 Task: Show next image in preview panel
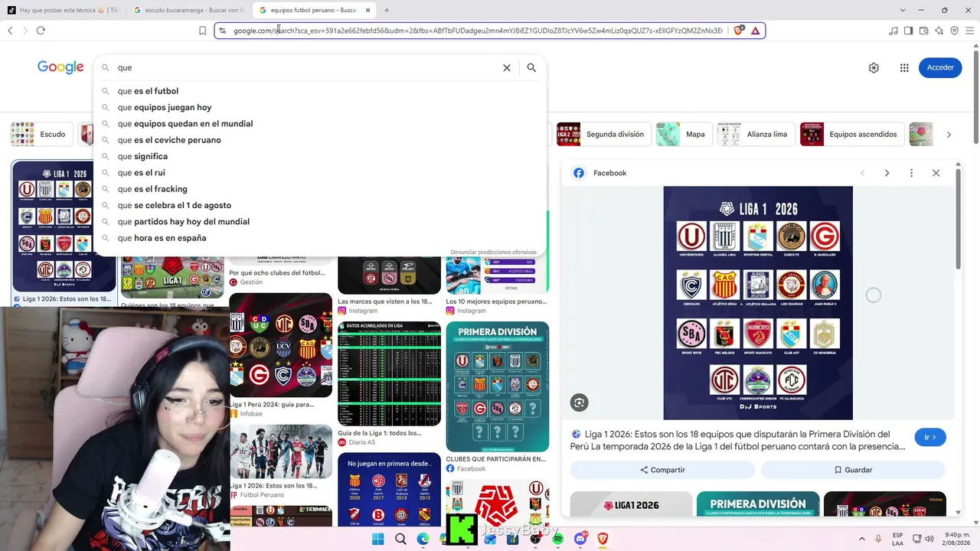pyautogui.click(x=887, y=173)
